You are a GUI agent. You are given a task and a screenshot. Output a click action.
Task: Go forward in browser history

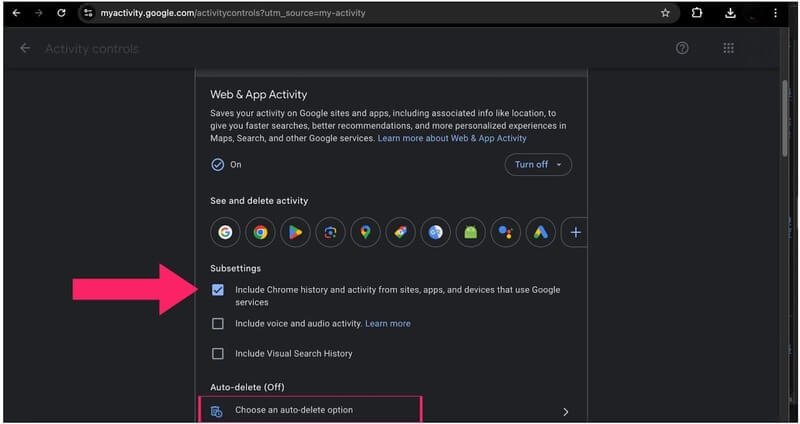pyautogui.click(x=39, y=13)
